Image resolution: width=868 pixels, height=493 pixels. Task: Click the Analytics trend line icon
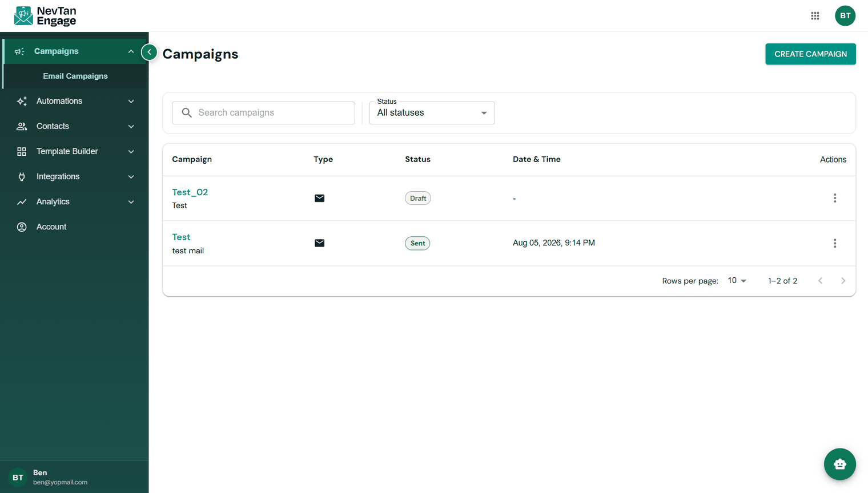click(22, 201)
